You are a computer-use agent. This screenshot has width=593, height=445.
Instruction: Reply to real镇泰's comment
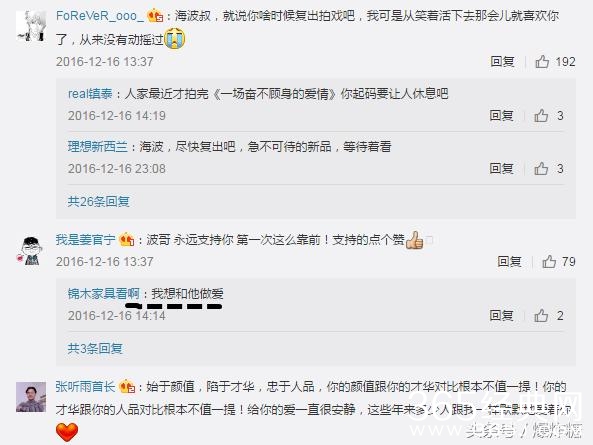501,115
